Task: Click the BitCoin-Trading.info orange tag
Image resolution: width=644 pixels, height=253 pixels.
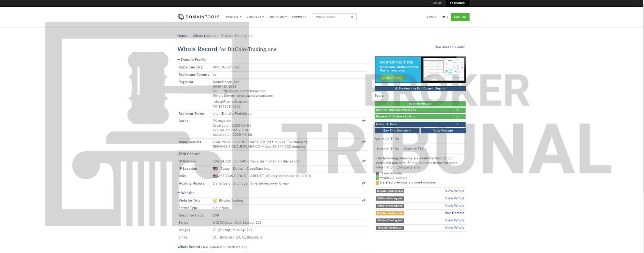Action: click(x=390, y=213)
